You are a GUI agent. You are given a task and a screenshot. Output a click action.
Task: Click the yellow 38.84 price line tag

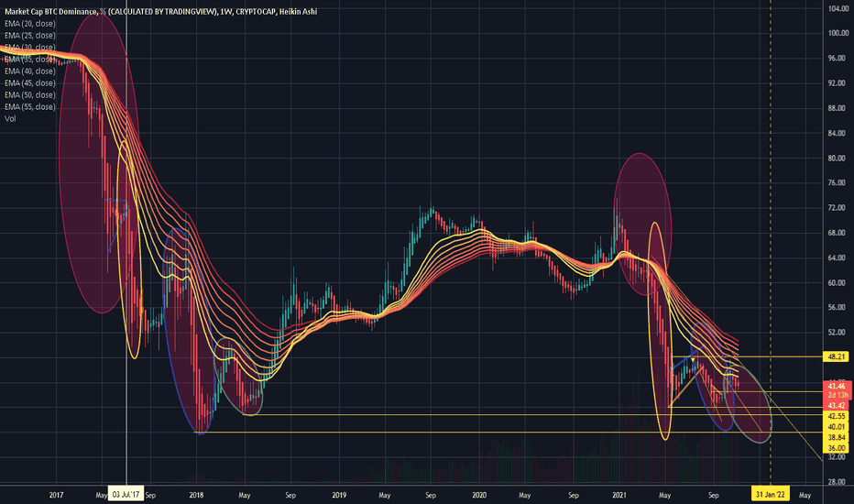[837, 437]
